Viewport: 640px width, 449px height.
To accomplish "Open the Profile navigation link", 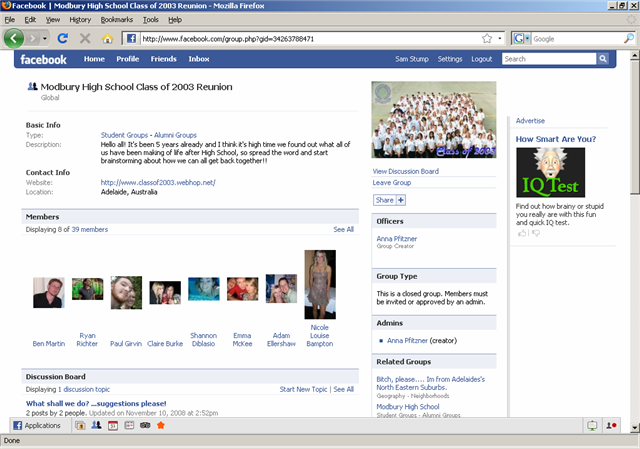I will coord(127,59).
